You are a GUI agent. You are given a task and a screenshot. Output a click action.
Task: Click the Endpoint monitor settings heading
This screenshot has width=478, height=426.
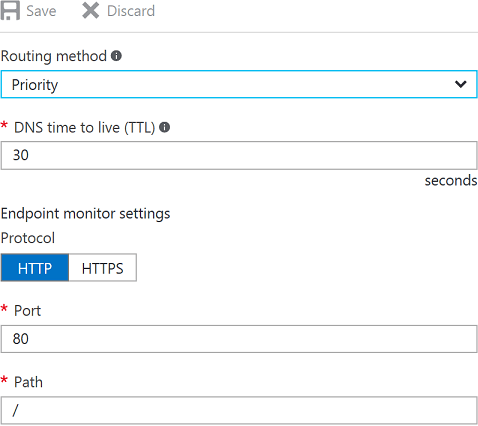[x=85, y=214]
